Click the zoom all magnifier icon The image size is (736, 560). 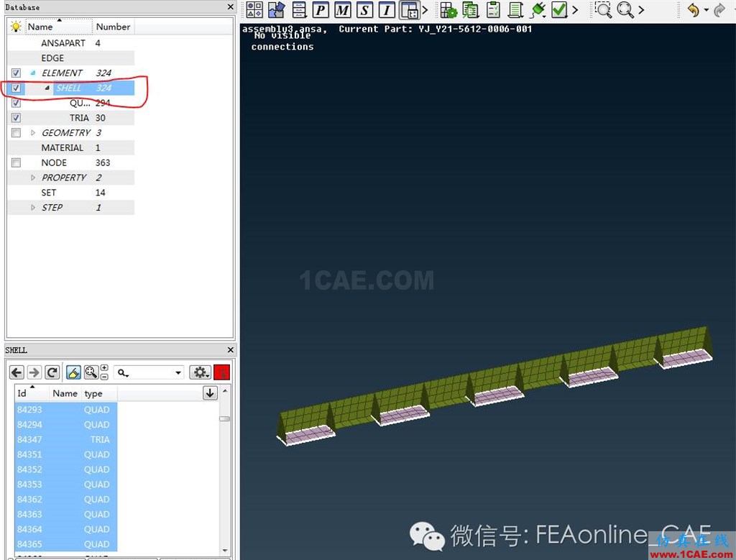(x=625, y=10)
